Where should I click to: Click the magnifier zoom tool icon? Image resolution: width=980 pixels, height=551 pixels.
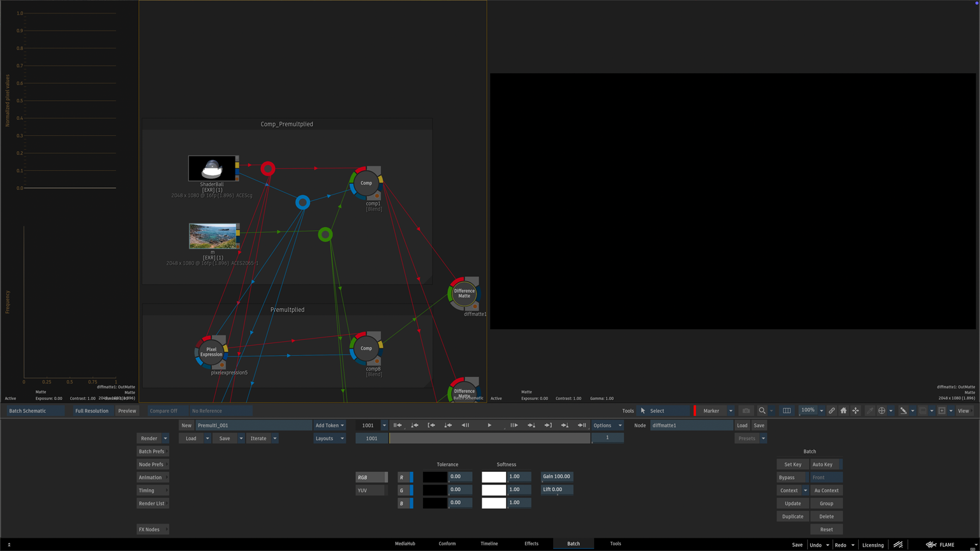pyautogui.click(x=762, y=411)
